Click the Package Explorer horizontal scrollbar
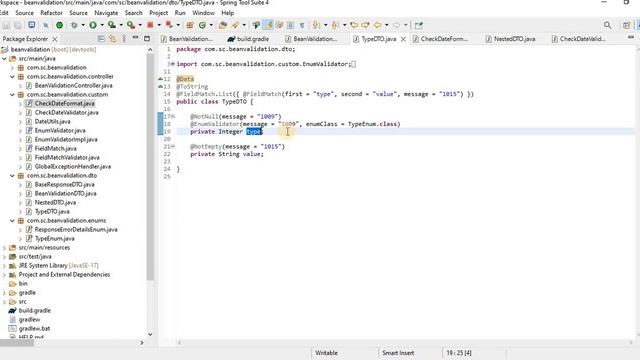 (x=17, y=343)
